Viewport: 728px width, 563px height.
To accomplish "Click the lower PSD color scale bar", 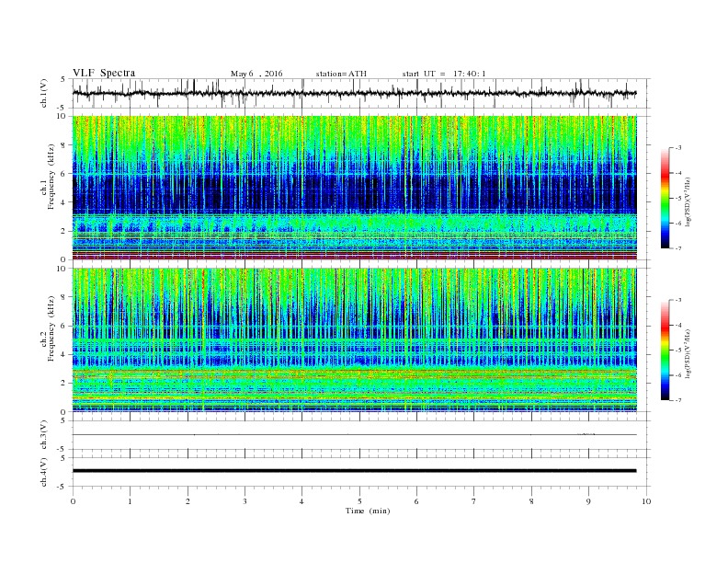I will pos(665,350).
